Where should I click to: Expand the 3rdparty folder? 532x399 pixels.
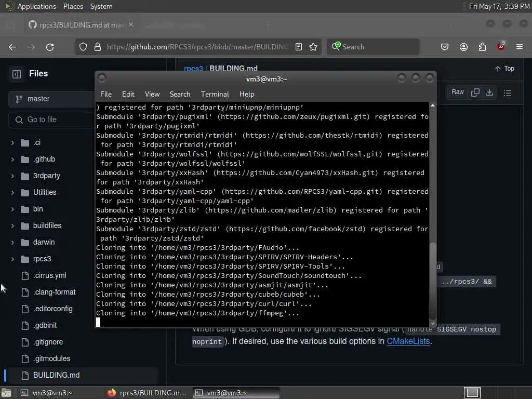click(x=12, y=176)
